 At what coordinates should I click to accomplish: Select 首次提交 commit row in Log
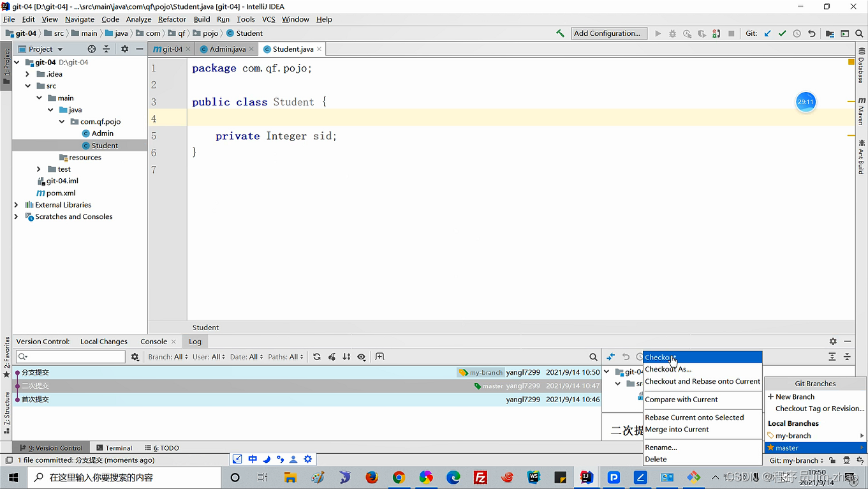coord(307,400)
